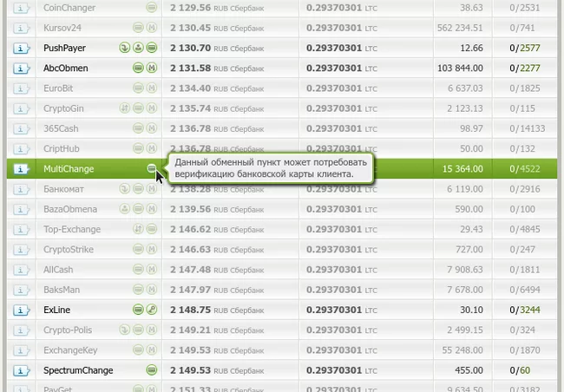The image size is (564, 392).
Task: Open SpectrumChange reviews count 0/60
Action: point(520,370)
